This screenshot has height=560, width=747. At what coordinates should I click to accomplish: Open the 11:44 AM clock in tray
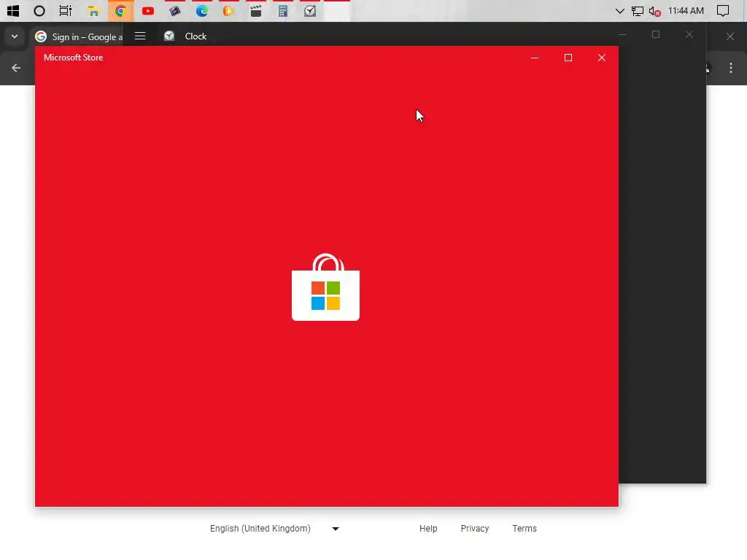(x=686, y=11)
